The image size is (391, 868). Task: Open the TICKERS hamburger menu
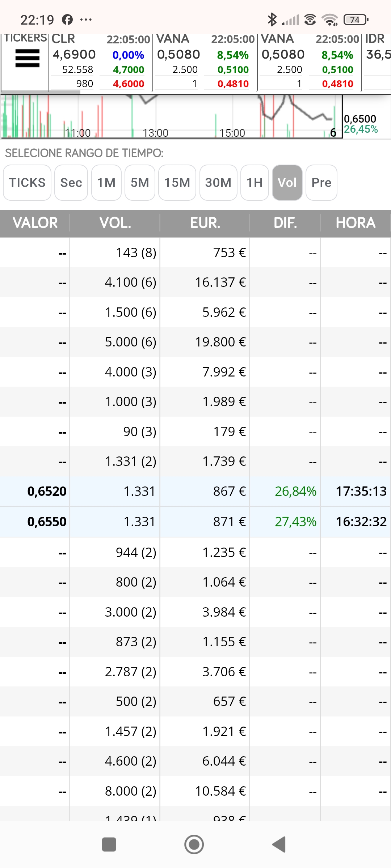(x=27, y=58)
